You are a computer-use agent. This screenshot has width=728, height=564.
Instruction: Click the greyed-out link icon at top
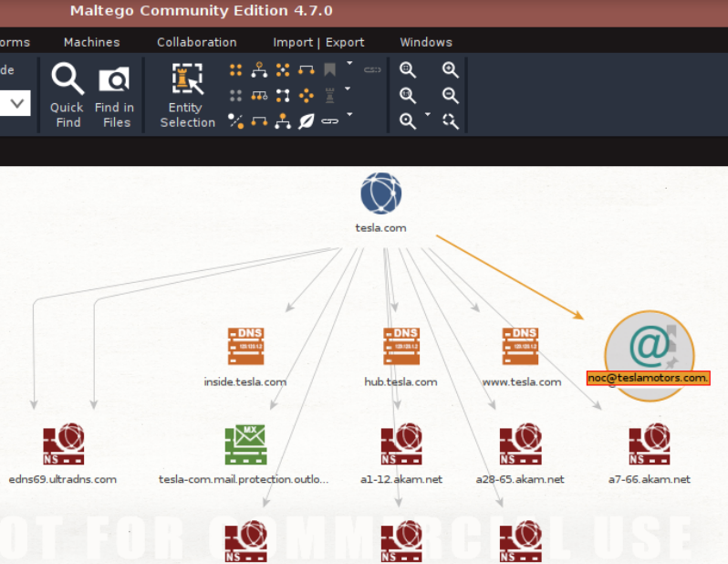click(372, 70)
